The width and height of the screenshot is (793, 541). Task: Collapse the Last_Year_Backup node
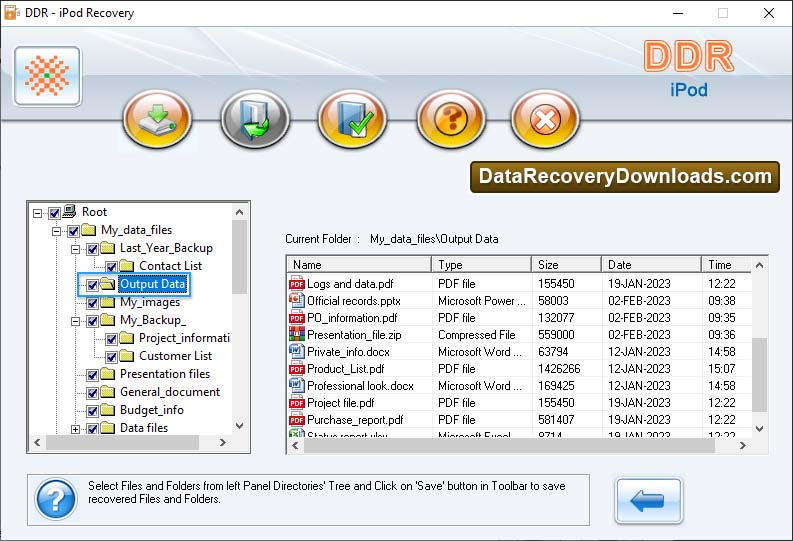pyautogui.click(x=75, y=249)
